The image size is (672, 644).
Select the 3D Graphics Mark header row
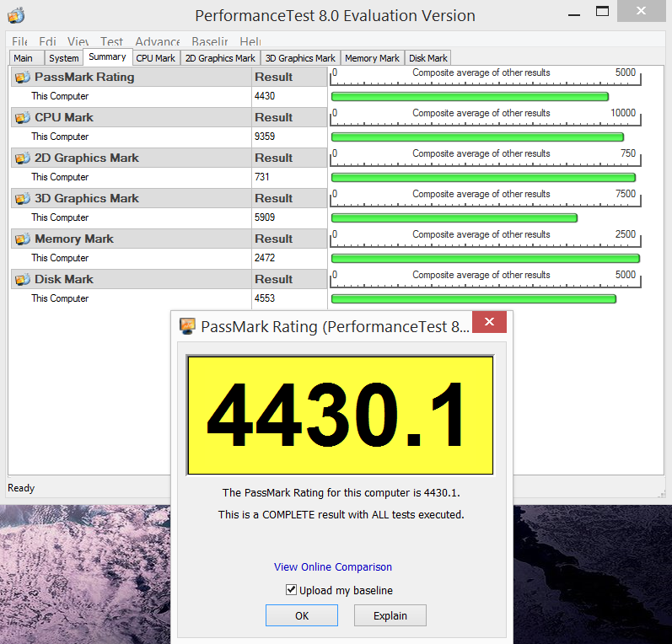tap(169, 198)
